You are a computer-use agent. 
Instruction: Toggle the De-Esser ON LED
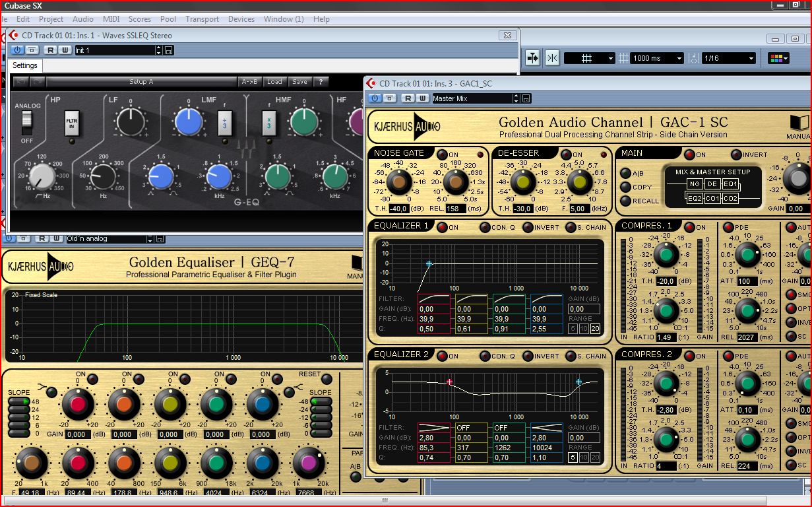[x=567, y=154]
